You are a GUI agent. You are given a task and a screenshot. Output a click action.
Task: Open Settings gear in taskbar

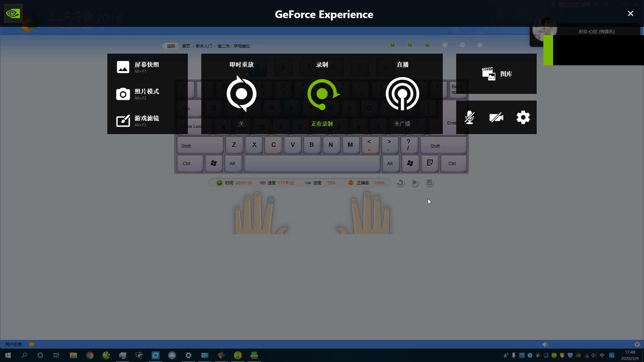pyautogui.click(x=189, y=355)
